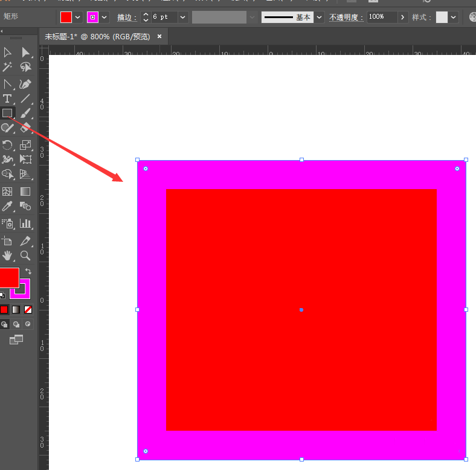Enable Draw Inside mode
This screenshot has width=476, height=470.
click(x=28, y=324)
